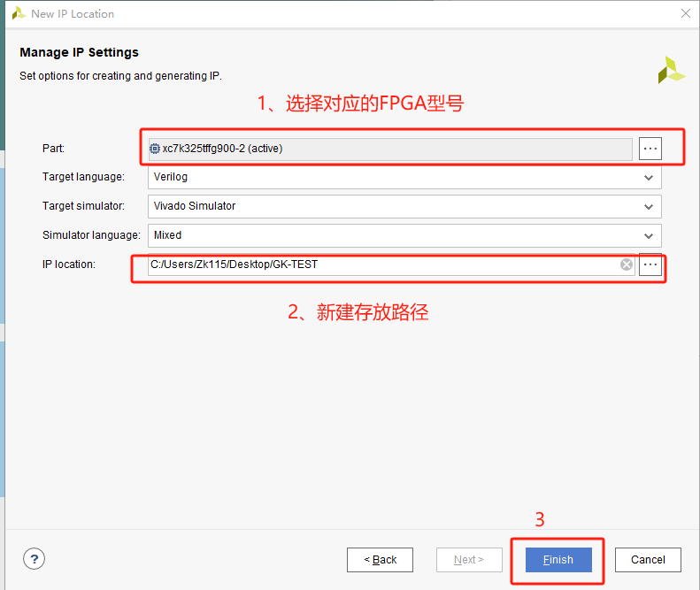Click the 'Set options for creating and generating IP.' text
Viewport: 700px width, 590px height.
tap(120, 76)
